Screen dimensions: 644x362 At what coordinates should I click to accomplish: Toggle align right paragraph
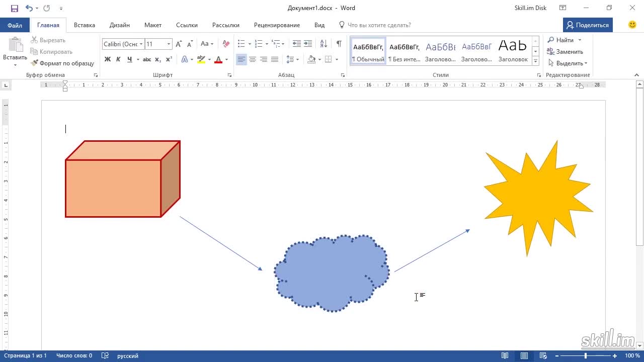[264, 59]
